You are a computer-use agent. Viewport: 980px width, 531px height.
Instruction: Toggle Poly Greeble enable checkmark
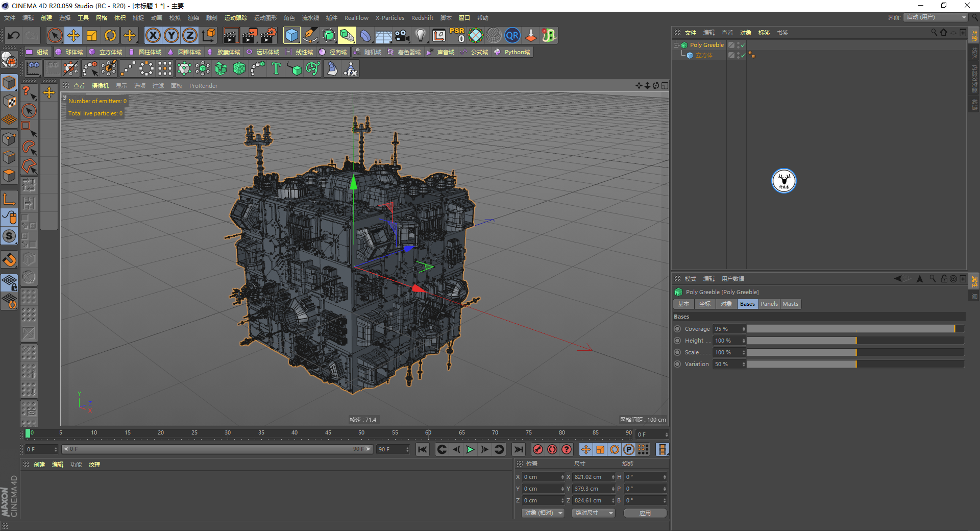(x=743, y=45)
